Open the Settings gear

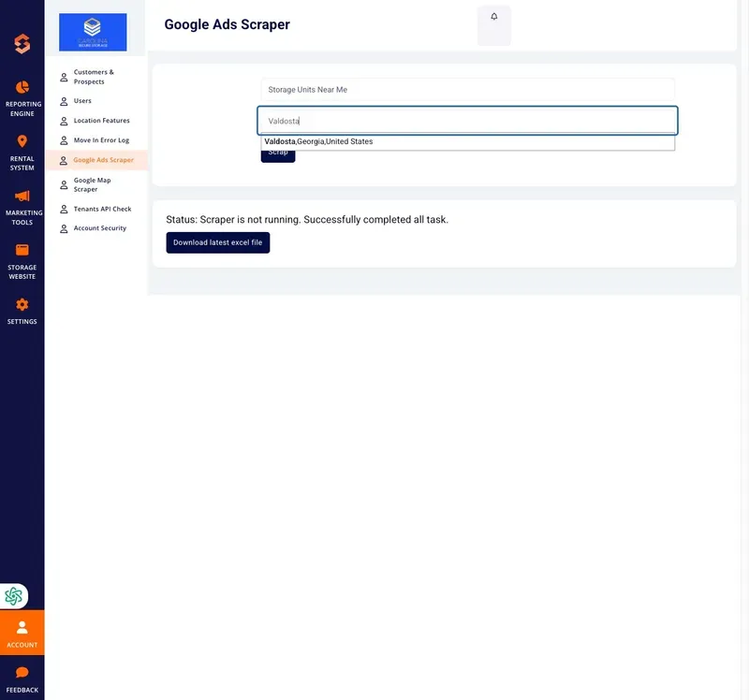point(22,305)
